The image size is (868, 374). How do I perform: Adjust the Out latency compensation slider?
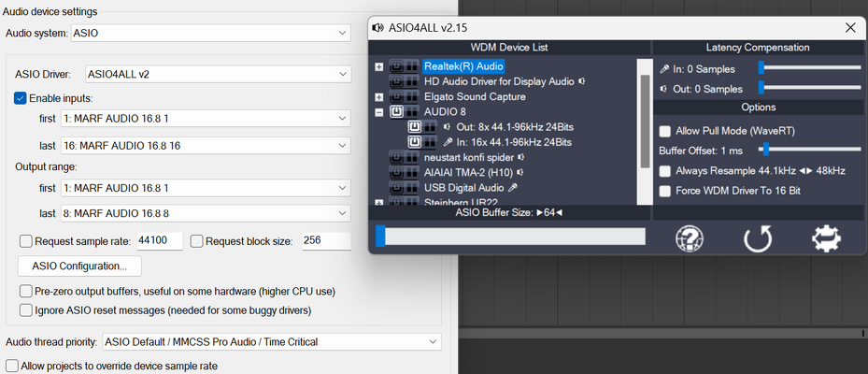pos(810,87)
